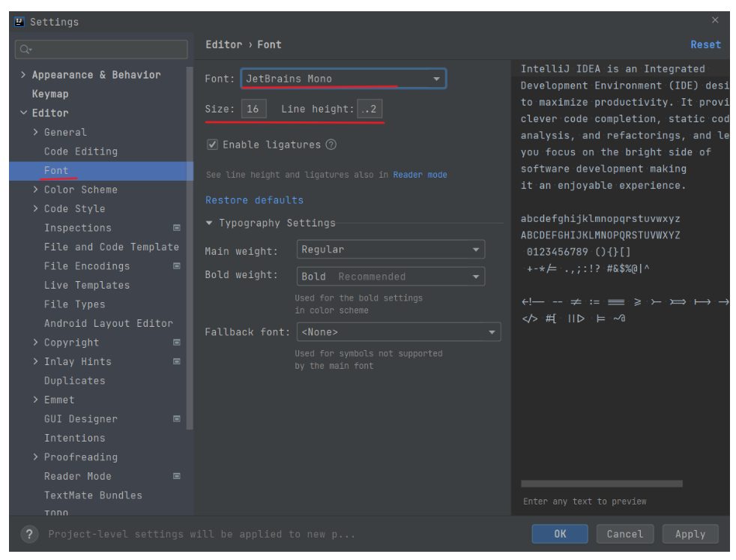The width and height of the screenshot is (736, 560).
Task: Open the Main weight dropdown
Action: [475, 249]
